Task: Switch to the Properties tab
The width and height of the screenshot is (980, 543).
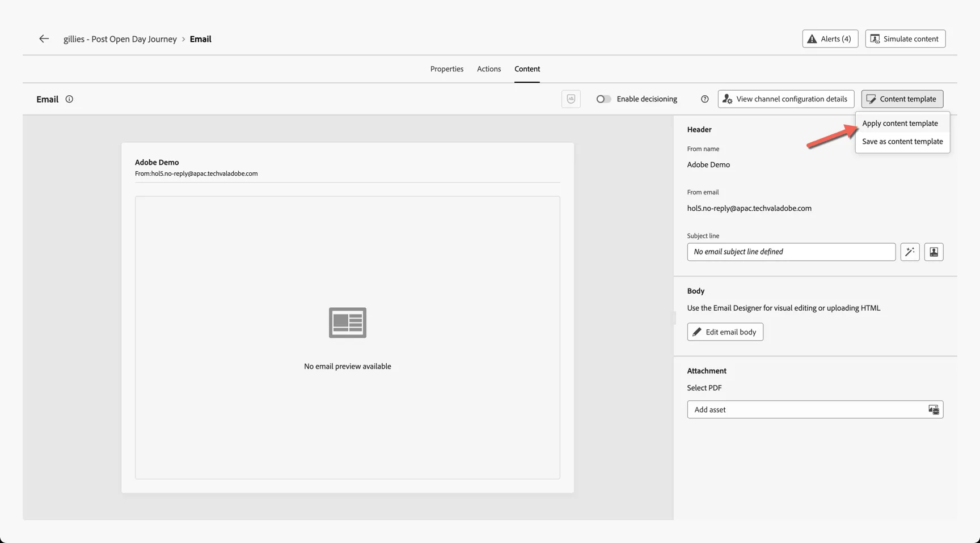Action: [x=447, y=69]
